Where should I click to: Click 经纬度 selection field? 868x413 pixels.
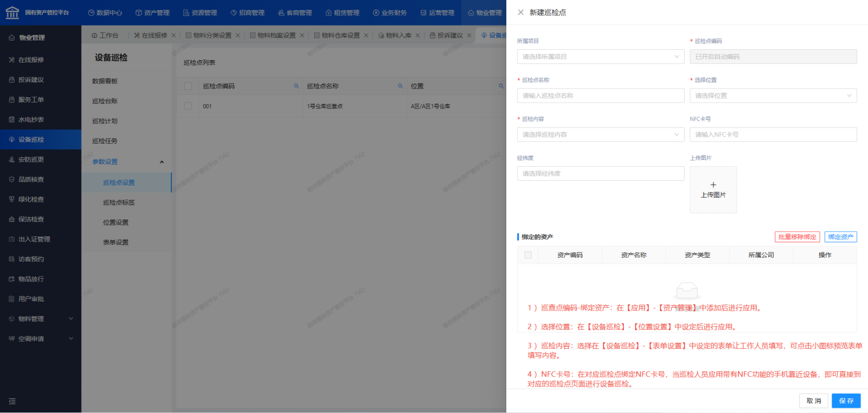(601, 173)
